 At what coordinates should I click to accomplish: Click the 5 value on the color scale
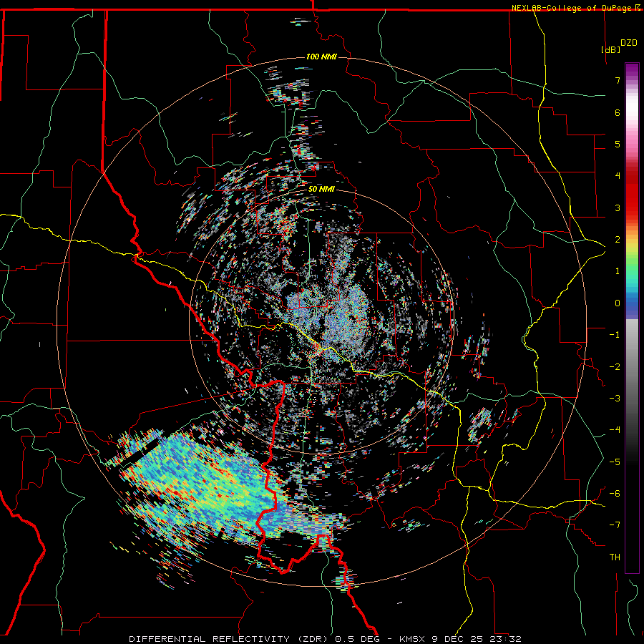tap(618, 144)
